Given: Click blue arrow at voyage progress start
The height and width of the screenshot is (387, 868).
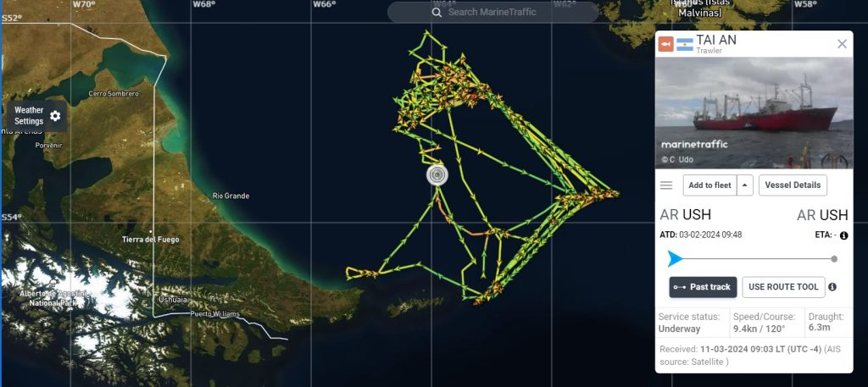Looking at the screenshot, I should (x=675, y=259).
